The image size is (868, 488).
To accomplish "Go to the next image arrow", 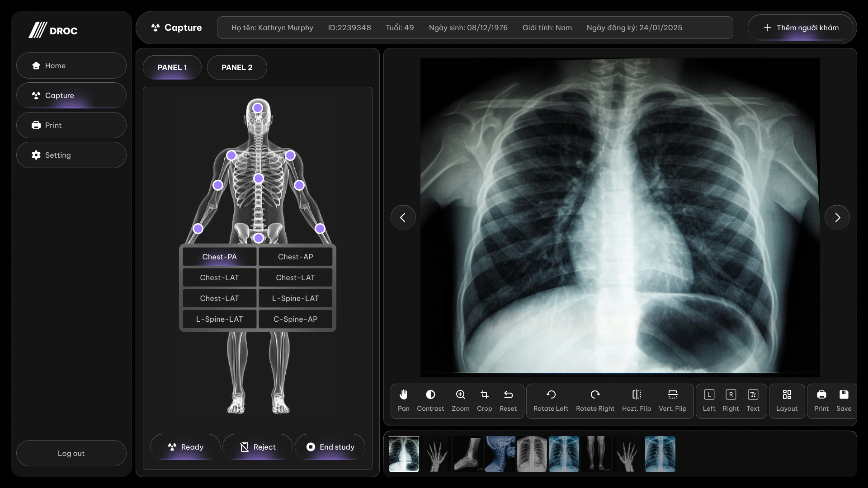I will [x=837, y=218].
